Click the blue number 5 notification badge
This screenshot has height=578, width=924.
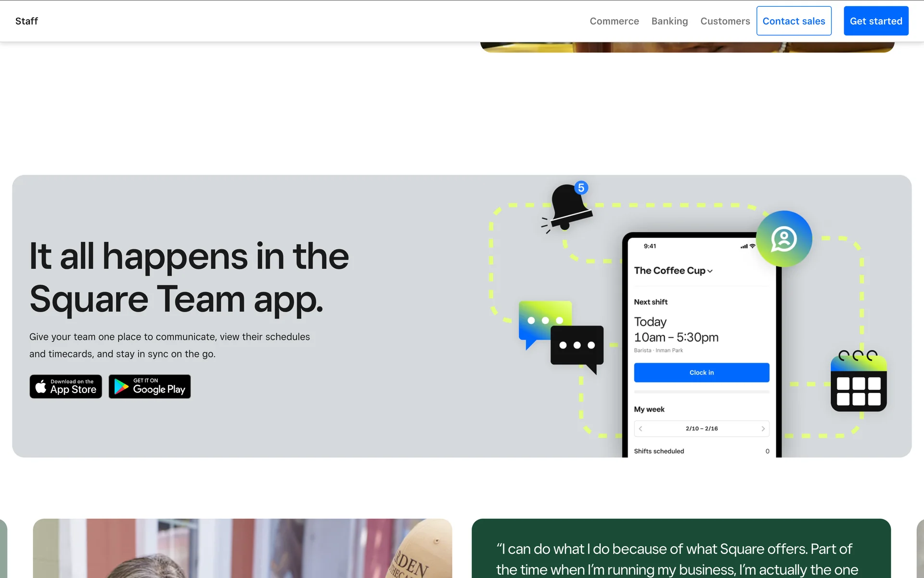(x=581, y=187)
